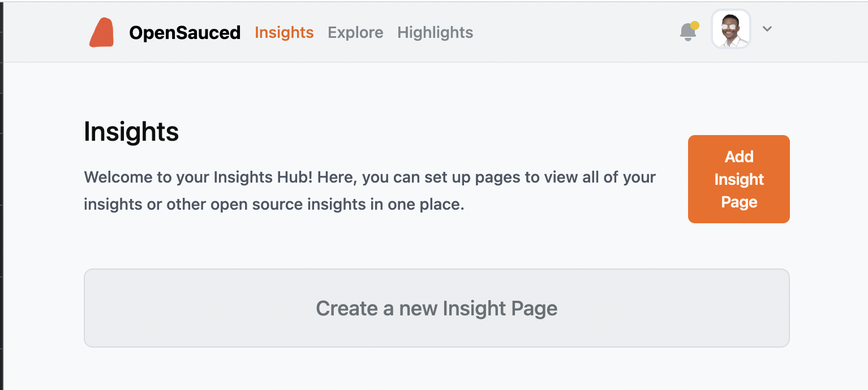Image resolution: width=868 pixels, height=390 pixels.
Task: Open the Insights Hub welcome area heading
Action: [131, 131]
